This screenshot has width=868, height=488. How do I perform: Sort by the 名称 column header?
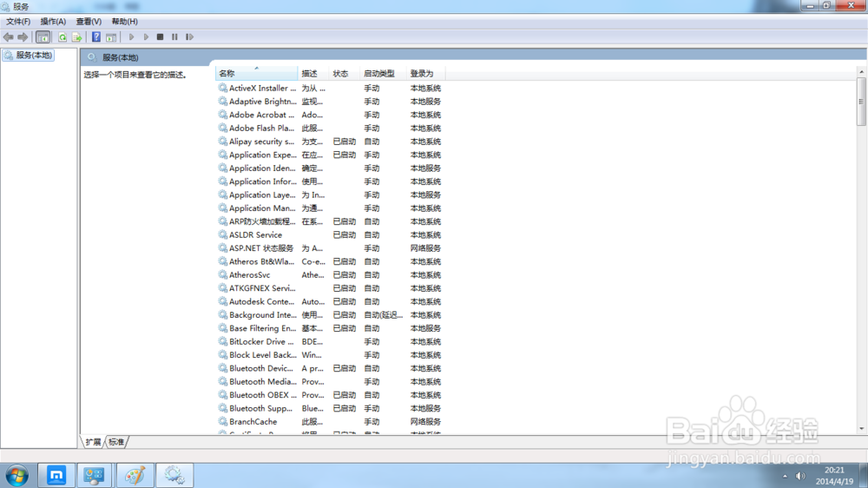[x=256, y=74]
